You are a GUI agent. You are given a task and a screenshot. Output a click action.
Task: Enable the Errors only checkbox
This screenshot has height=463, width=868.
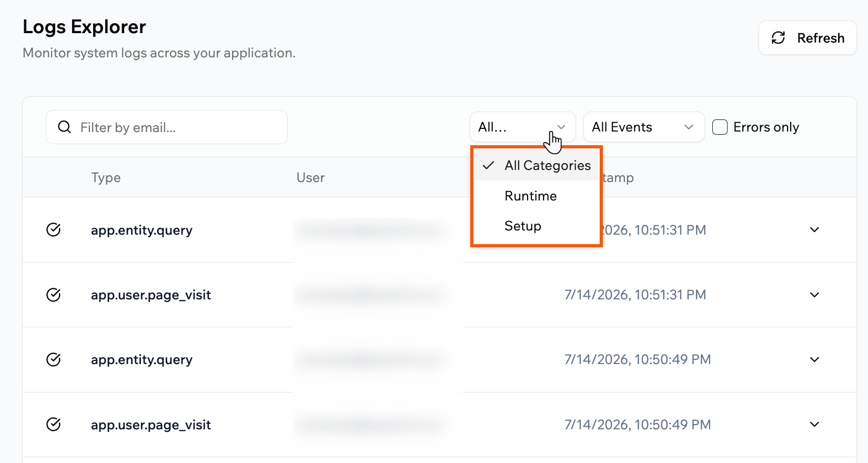pos(720,127)
